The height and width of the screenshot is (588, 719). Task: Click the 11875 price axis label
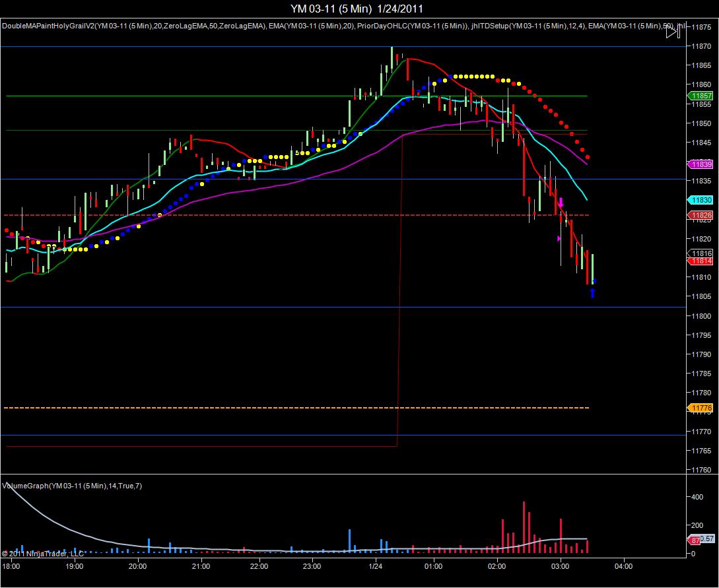pyautogui.click(x=701, y=27)
